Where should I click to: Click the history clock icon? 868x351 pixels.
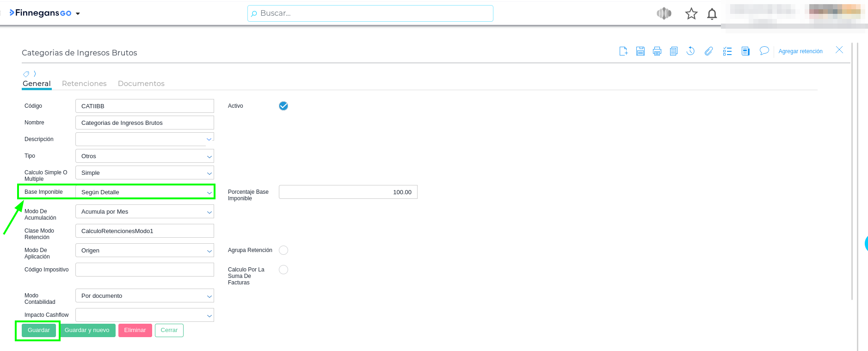(690, 51)
